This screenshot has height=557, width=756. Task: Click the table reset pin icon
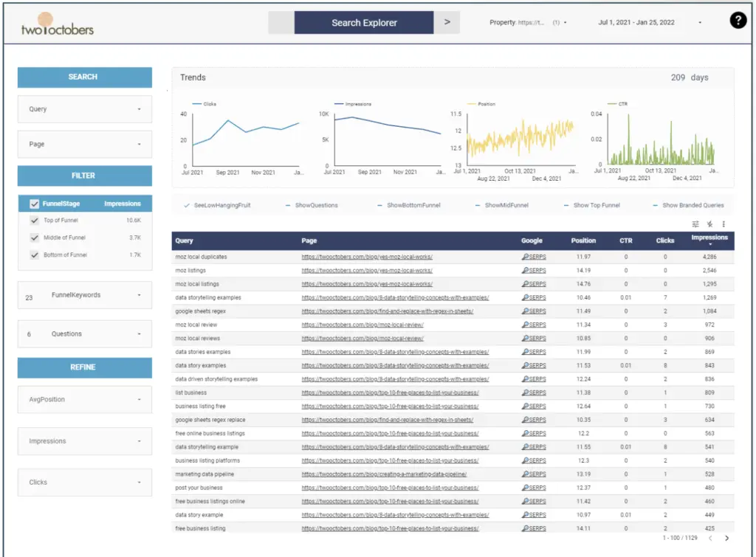tap(709, 224)
